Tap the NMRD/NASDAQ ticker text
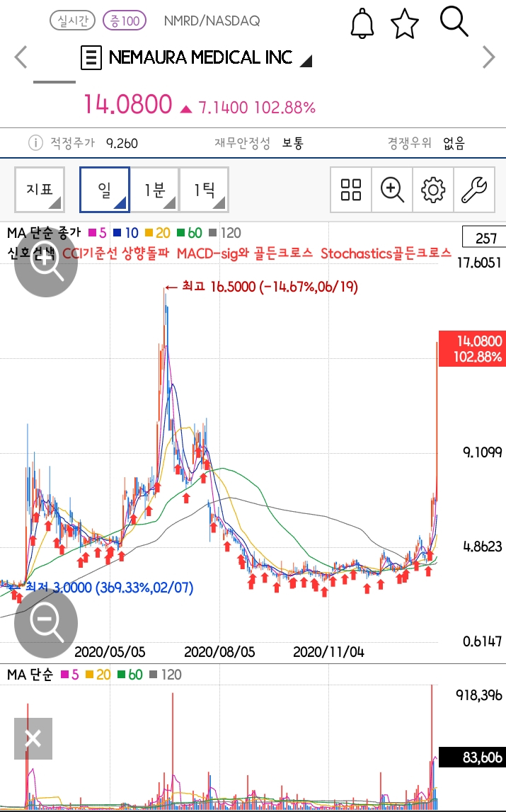 point(212,21)
